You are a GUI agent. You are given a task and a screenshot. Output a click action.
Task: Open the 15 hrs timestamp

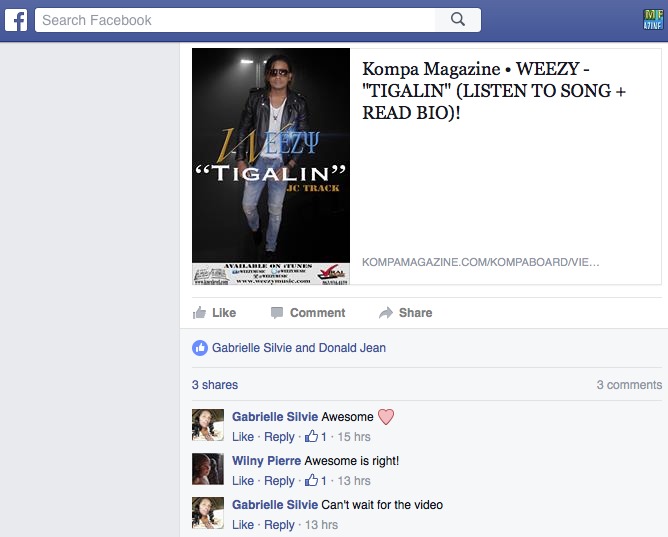354,437
